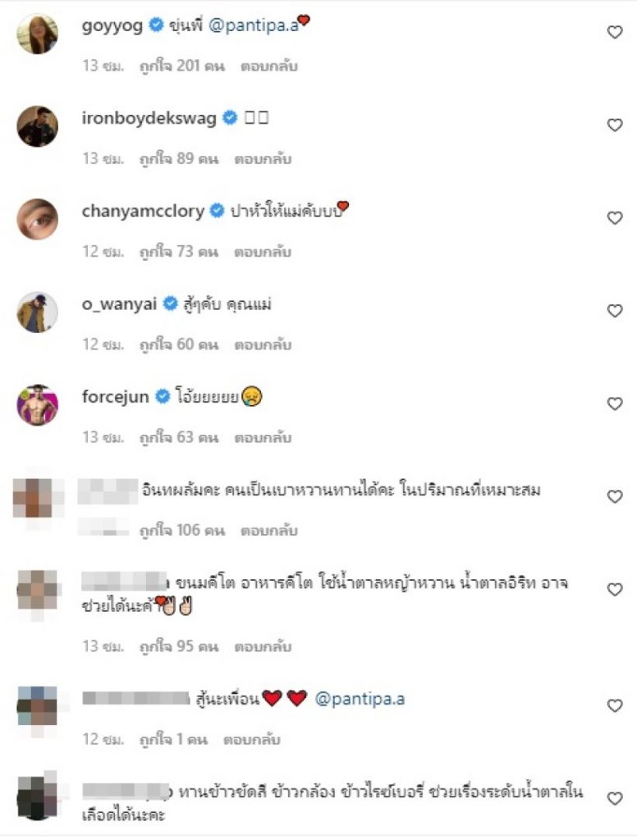View ironboydekswag's profile via username
The width and height of the screenshot is (637, 840).
149,118
